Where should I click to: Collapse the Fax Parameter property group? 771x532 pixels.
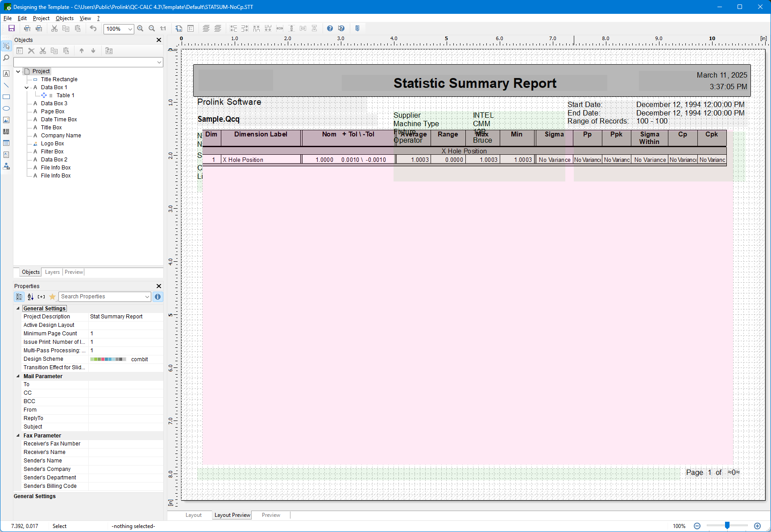click(x=18, y=436)
